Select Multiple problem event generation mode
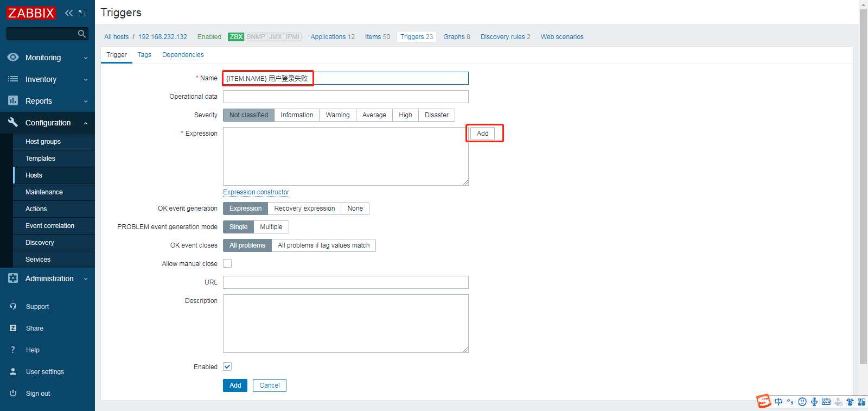The width and height of the screenshot is (868, 411). (271, 227)
